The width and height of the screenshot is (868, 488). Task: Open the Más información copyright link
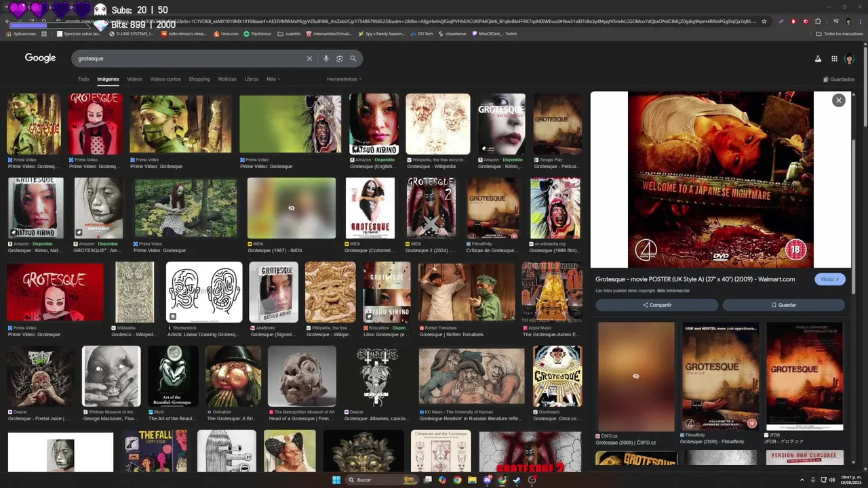coord(673,291)
